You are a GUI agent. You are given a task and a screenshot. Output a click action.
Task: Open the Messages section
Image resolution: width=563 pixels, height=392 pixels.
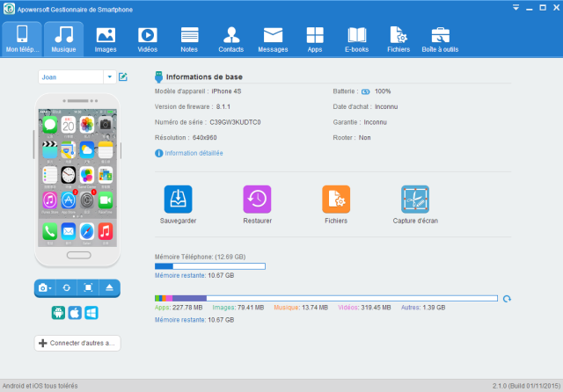[x=273, y=39]
